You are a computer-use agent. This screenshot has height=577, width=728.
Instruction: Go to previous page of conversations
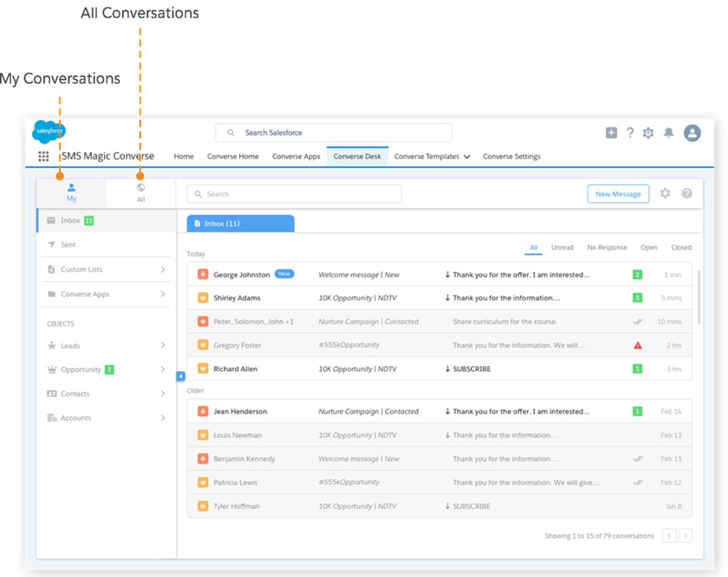click(x=669, y=536)
